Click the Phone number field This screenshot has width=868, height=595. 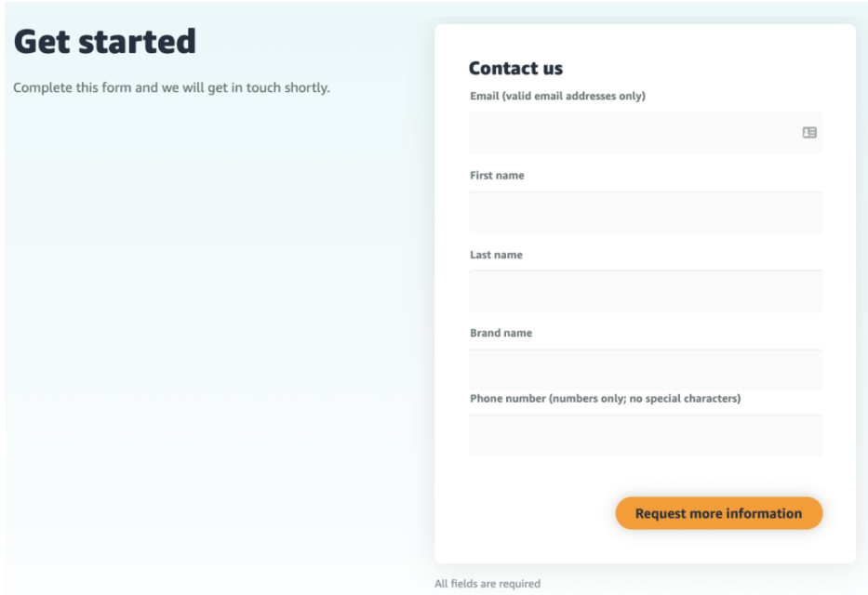pos(646,435)
